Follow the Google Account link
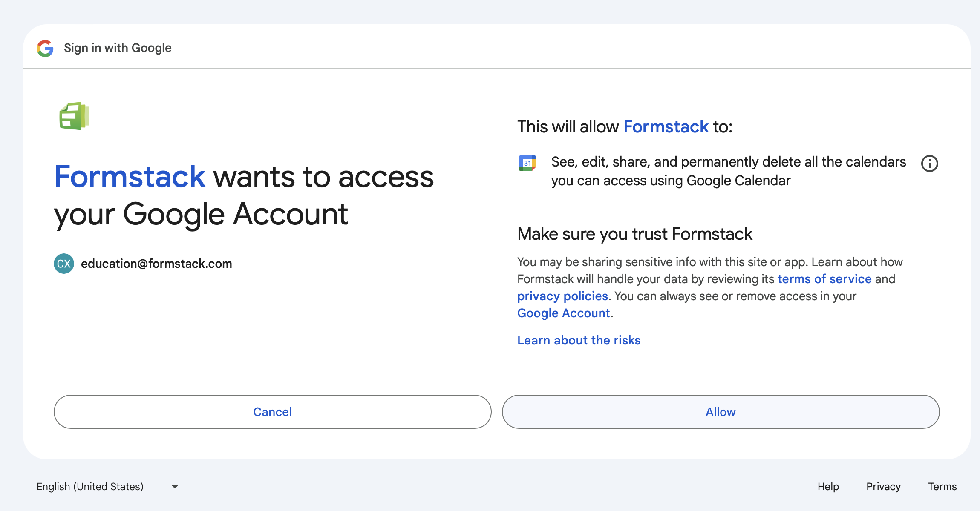This screenshot has width=980, height=511. point(563,313)
